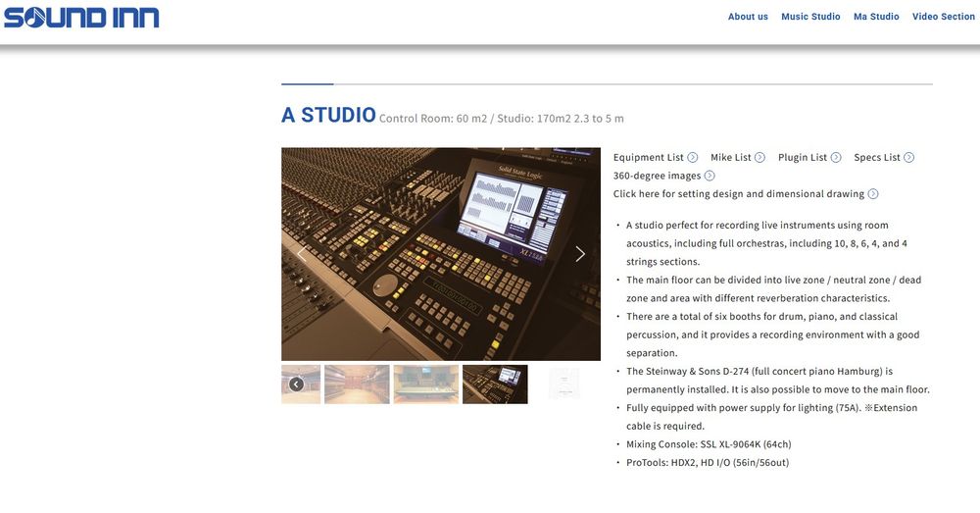Open the Plugin List link
Image resolution: width=980 pixels, height=513 pixels.
click(x=803, y=158)
